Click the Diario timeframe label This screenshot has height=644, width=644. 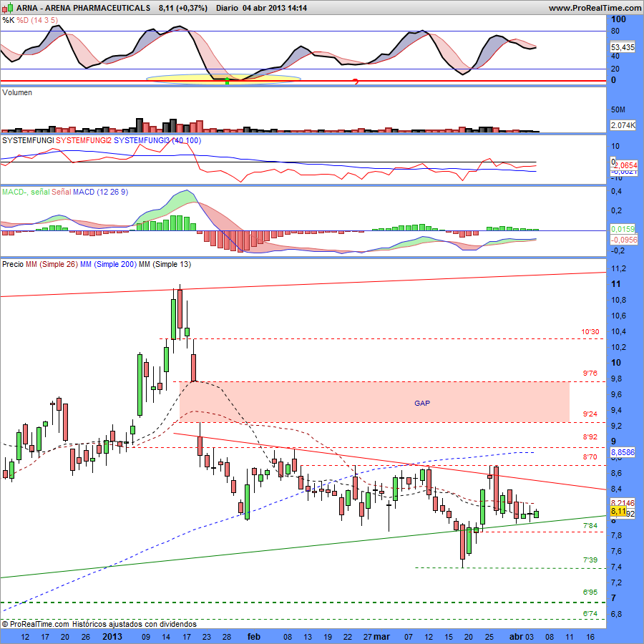[x=227, y=8]
